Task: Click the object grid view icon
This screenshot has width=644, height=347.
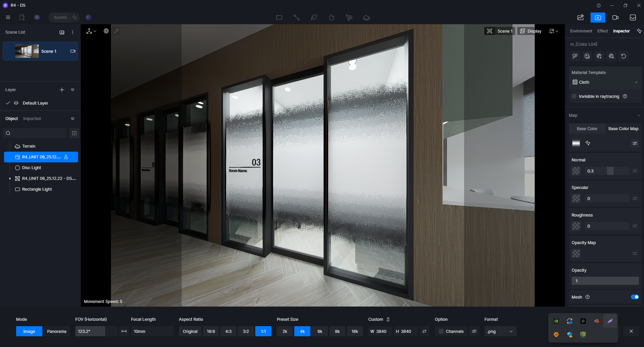Action: 74,133
